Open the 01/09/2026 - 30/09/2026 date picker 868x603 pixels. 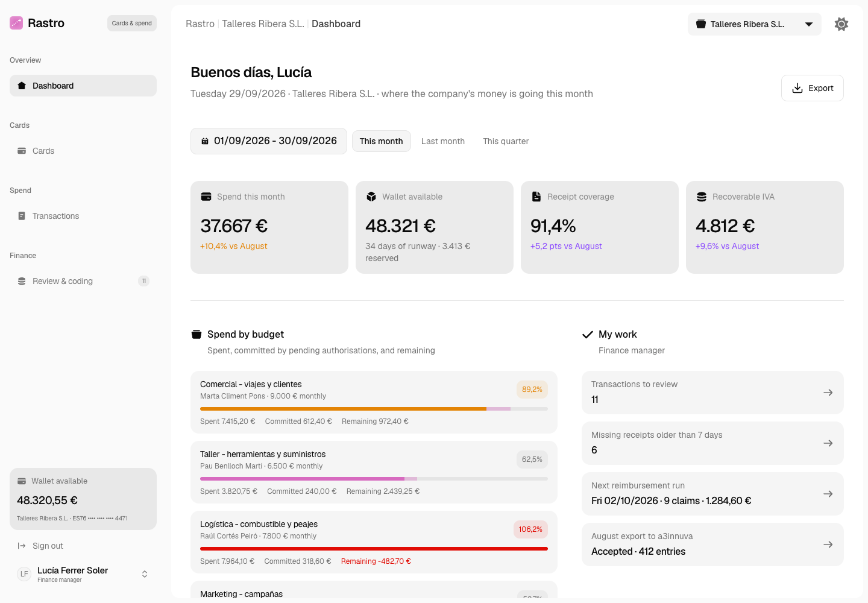(x=269, y=141)
